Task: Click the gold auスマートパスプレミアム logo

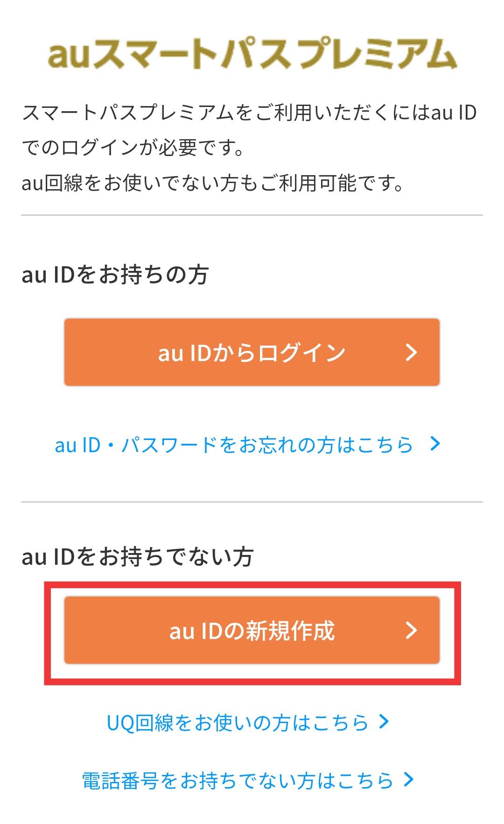Action: [252, 54]
